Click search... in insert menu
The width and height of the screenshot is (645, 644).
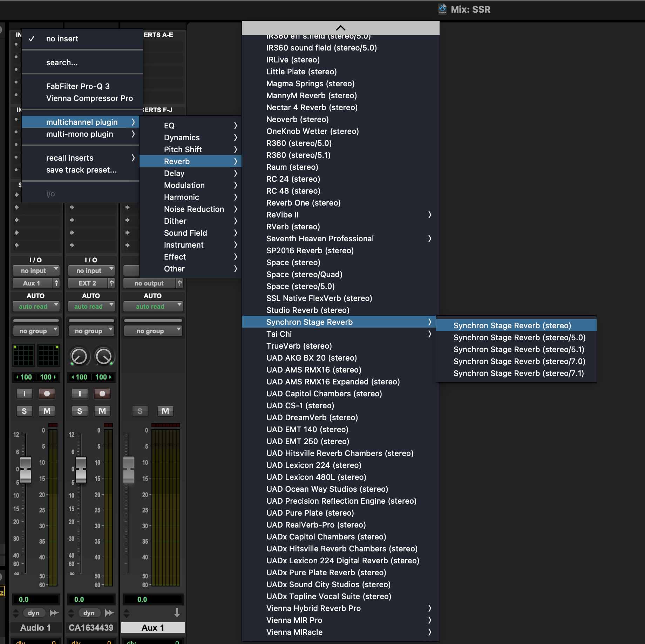pyautogui.click(x=82, y=62)
